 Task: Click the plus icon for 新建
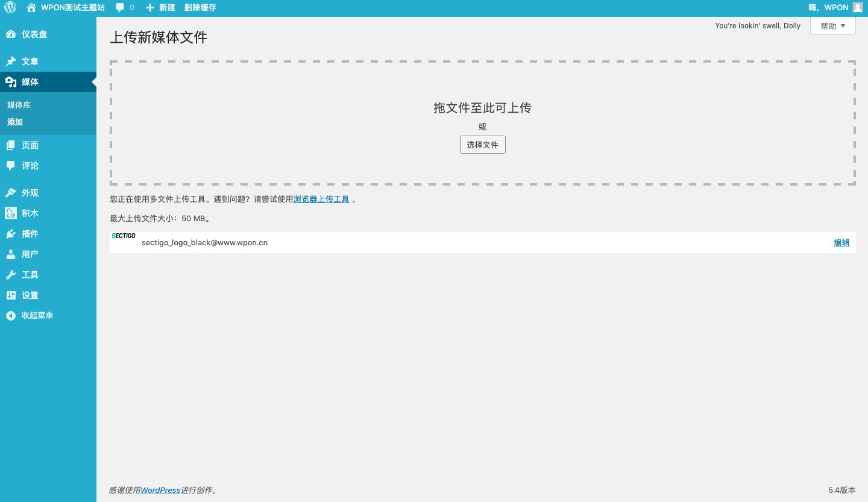click(x=150, y=8)
